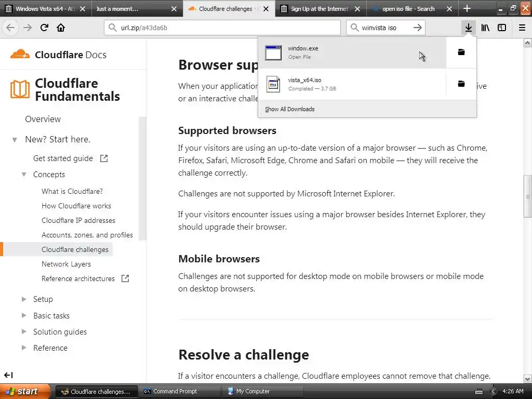Image resolution: width=532 pixels, height=399 pixels.
Task: Open the browser home page
Action: [61, 28]
